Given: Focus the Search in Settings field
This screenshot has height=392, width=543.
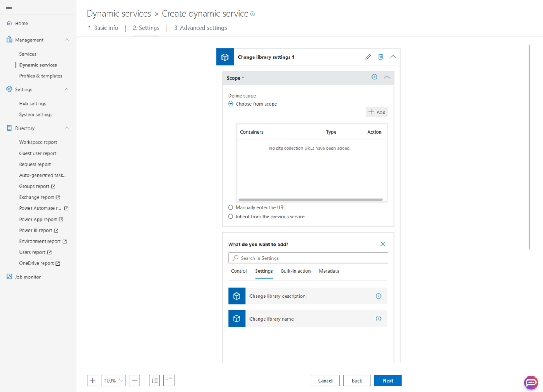Looking at the screenshot, I should [x=308, y=258].
